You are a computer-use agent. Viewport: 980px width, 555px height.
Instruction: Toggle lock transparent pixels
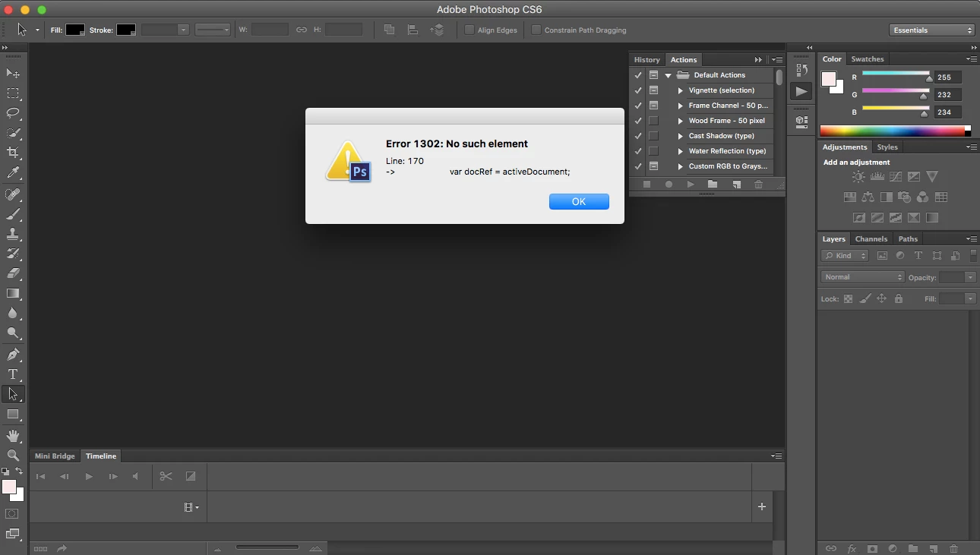pos(849,299)
